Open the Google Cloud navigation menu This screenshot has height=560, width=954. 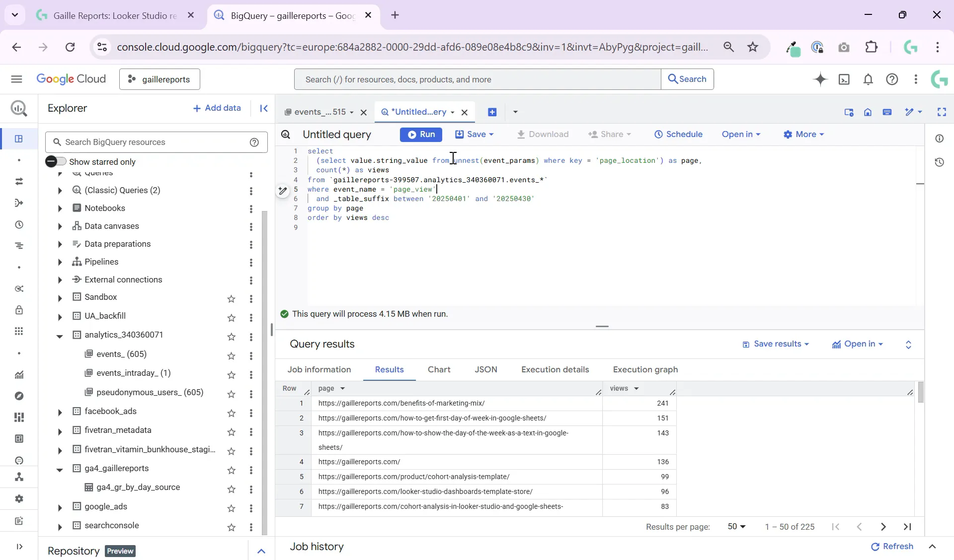tap(16, 79)
